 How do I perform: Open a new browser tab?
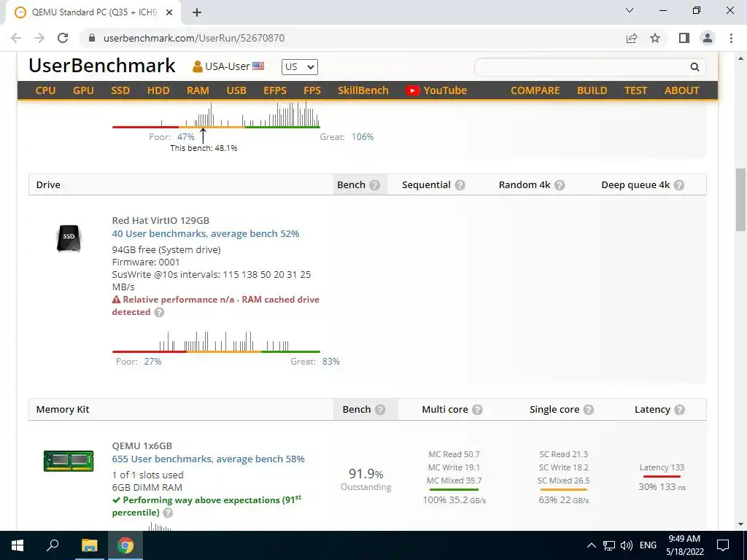pyautogui.click(x=197, y=13)
